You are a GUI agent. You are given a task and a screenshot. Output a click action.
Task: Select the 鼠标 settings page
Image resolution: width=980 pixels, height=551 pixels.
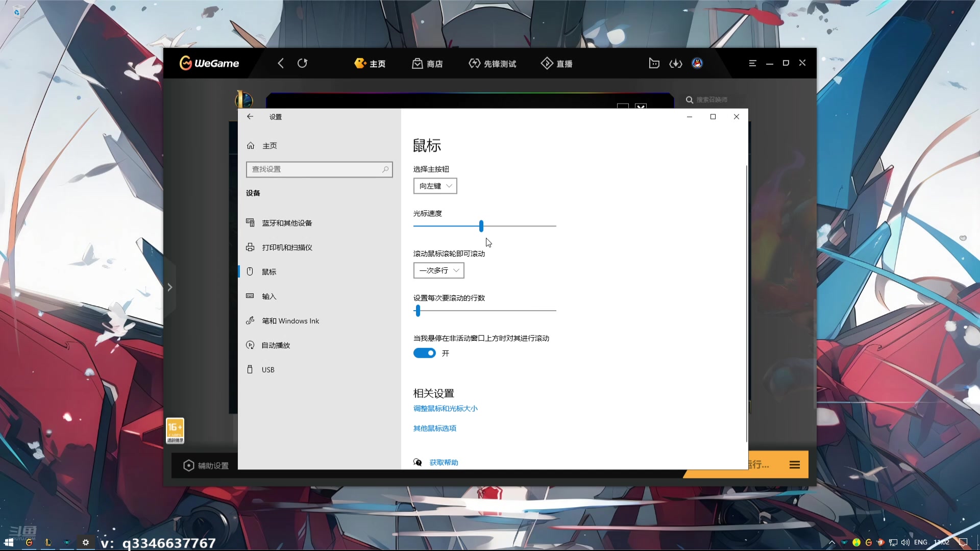(320, 272)
